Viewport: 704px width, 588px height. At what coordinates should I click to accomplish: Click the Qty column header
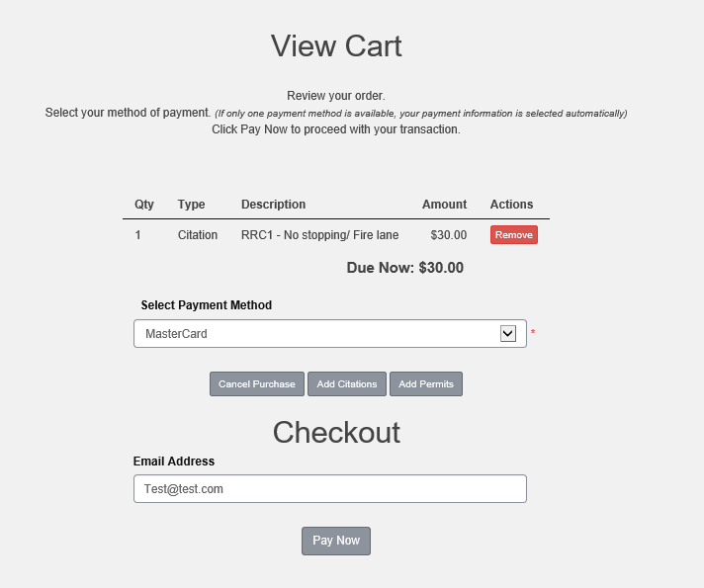pyautogui.click(x=144, y=205)
